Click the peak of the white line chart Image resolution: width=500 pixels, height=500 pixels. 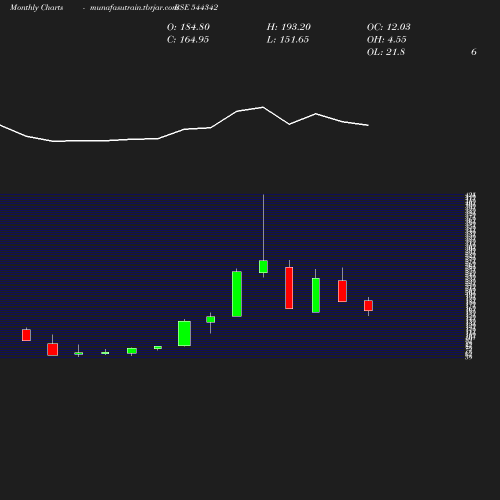point(263,107)
